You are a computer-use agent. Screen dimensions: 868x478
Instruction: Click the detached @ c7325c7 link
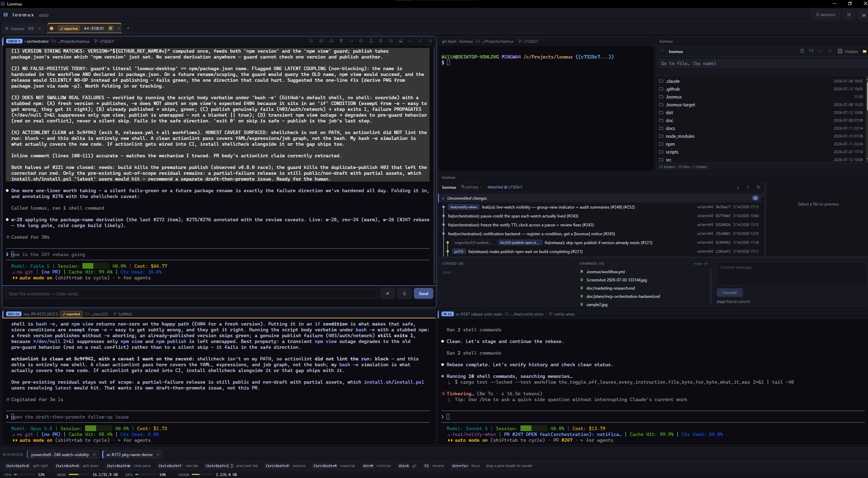[x=505, y=187]
